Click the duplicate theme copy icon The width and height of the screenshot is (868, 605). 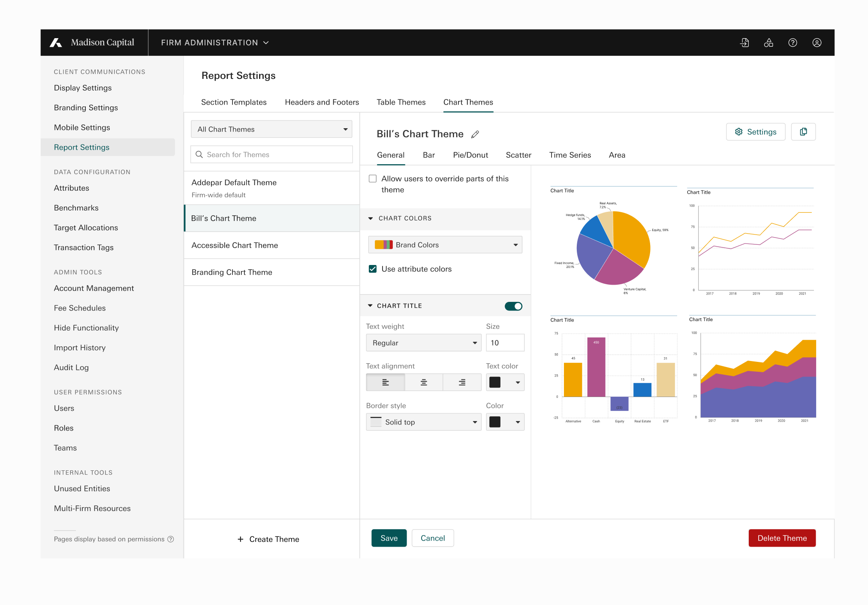pyautogui.click(x=803, y=132)
